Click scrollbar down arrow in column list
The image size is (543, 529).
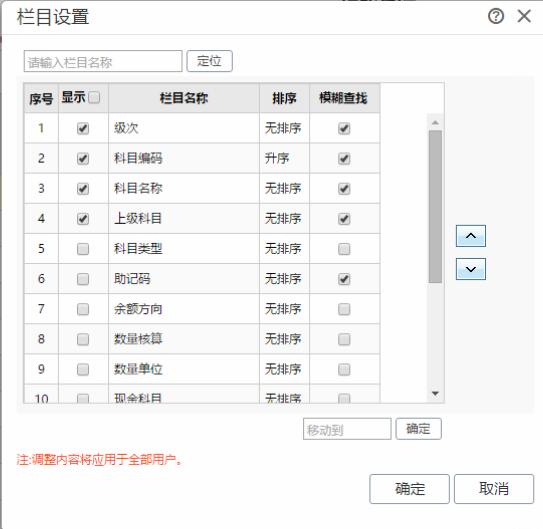coord(435,393)
